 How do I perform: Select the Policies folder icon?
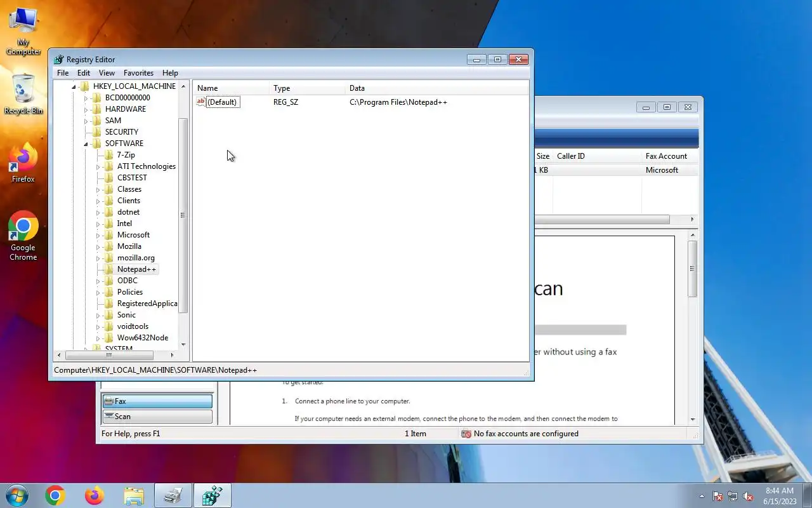click(109, 292)
